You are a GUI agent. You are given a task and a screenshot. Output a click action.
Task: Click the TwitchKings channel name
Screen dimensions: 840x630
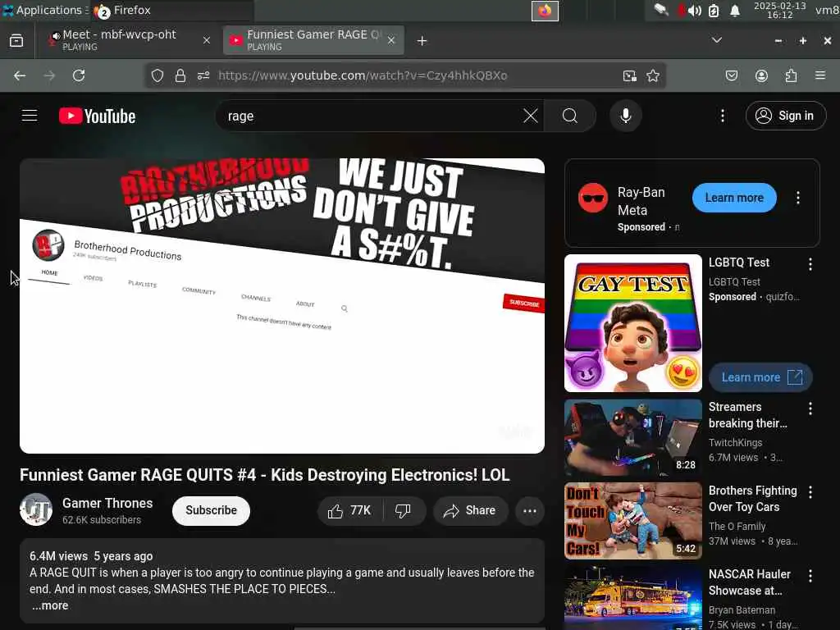(735, 442)
